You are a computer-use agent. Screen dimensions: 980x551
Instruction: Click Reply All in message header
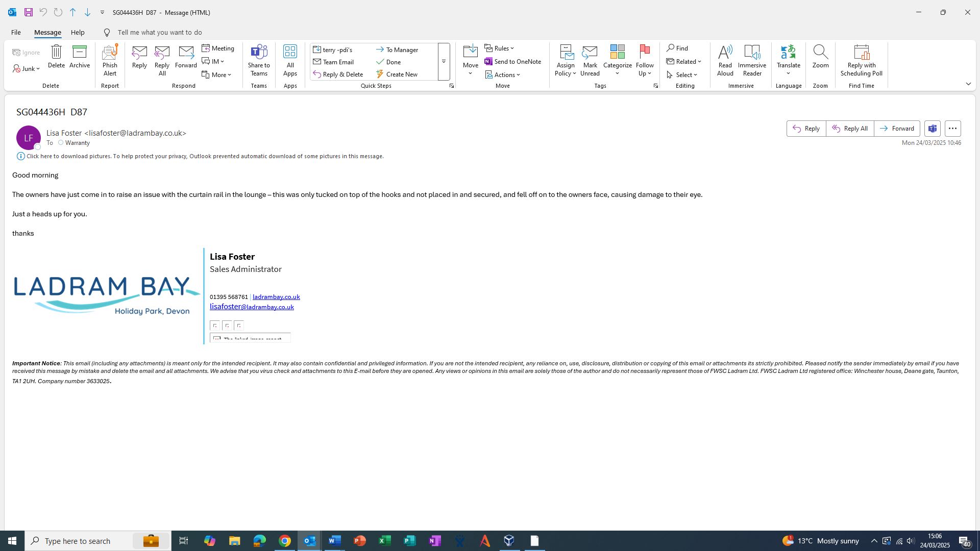click(850, 129)
